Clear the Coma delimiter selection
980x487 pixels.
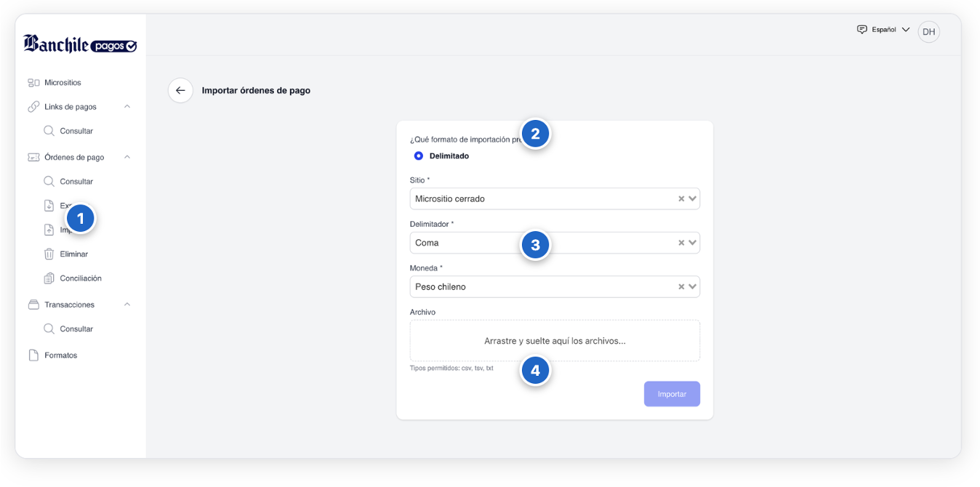point(681,243)
